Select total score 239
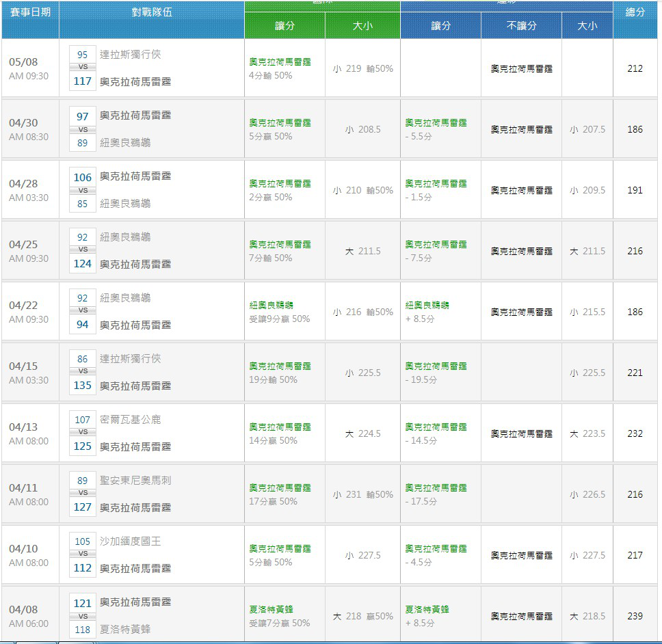The height and width of the screenshot is (644, 662). point(635,616)
